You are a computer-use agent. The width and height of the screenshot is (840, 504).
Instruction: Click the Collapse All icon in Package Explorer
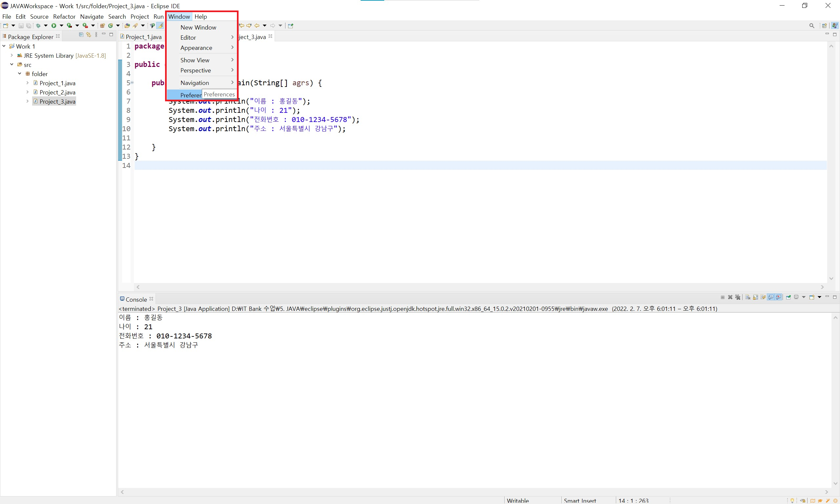click(81, 35)
